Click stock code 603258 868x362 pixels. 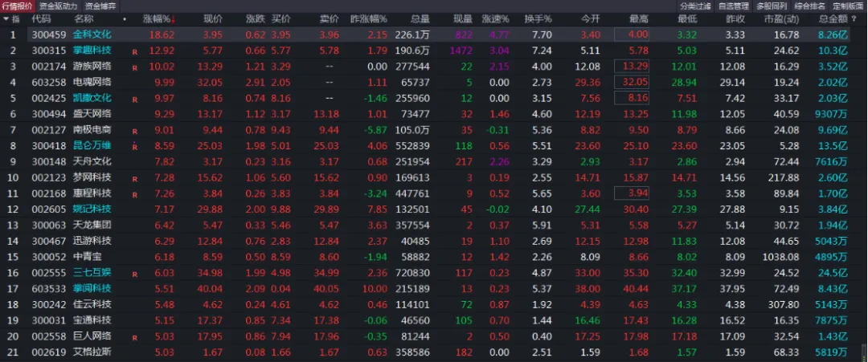click(48, 83)
